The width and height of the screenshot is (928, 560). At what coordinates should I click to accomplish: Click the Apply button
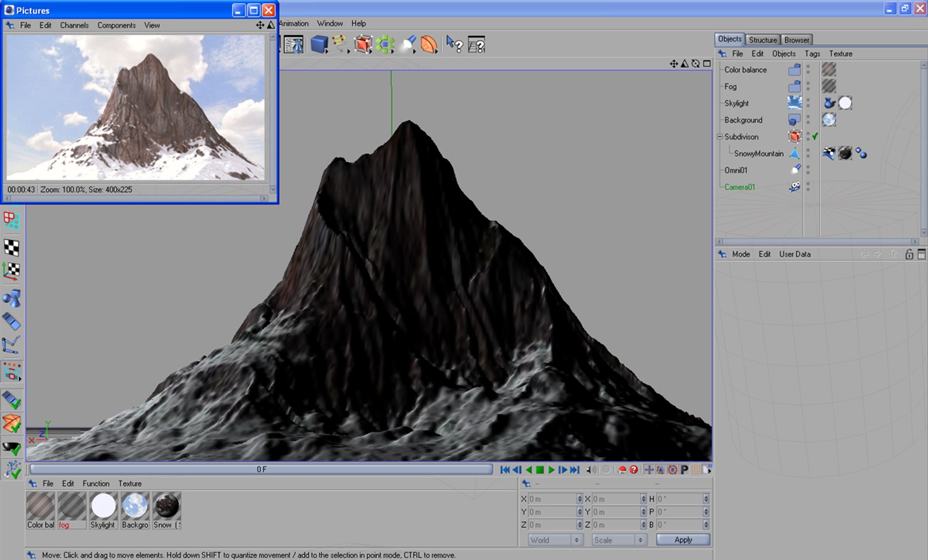683,540
